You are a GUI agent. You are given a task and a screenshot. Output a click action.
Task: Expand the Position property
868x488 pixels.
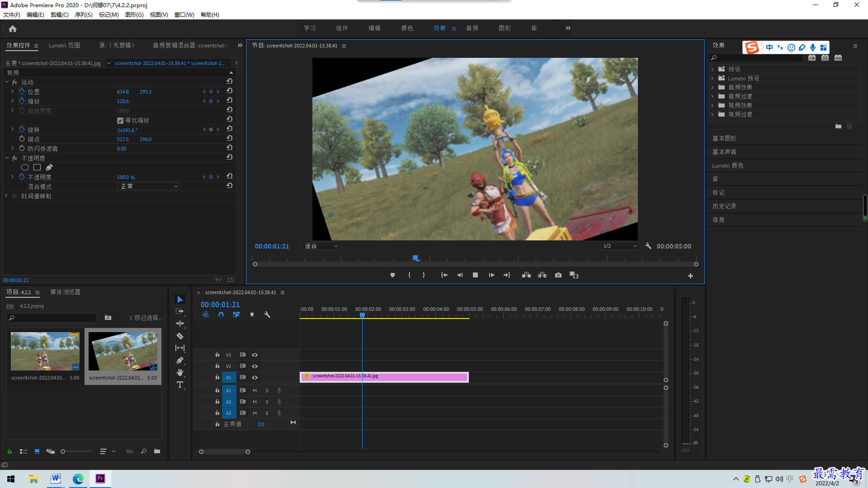pos(12,92)
